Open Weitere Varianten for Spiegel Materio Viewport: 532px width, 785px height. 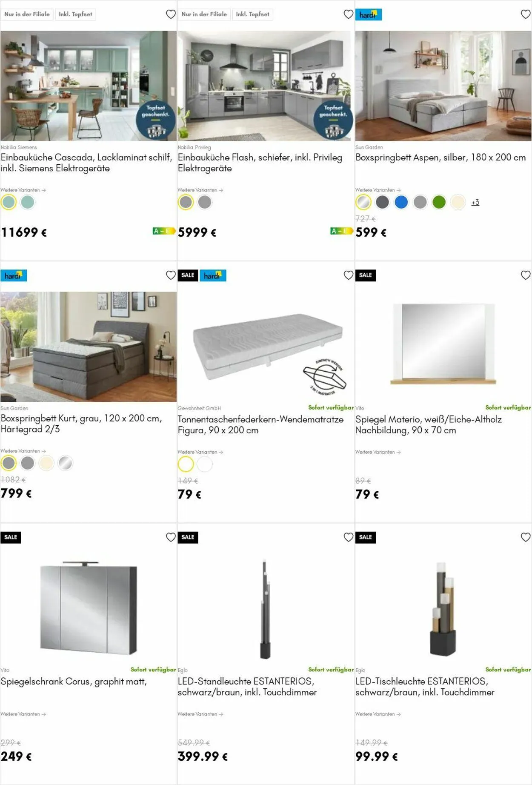(378, 452)
